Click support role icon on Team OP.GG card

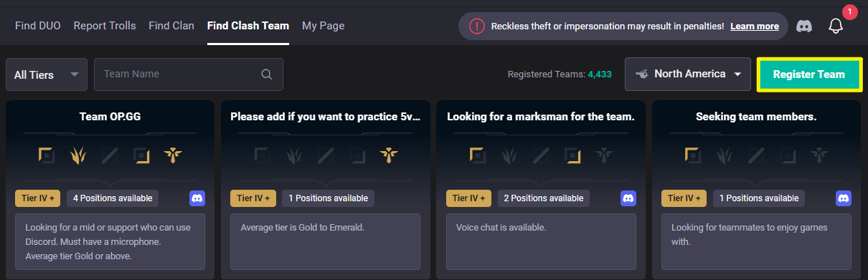pos(172,155)
